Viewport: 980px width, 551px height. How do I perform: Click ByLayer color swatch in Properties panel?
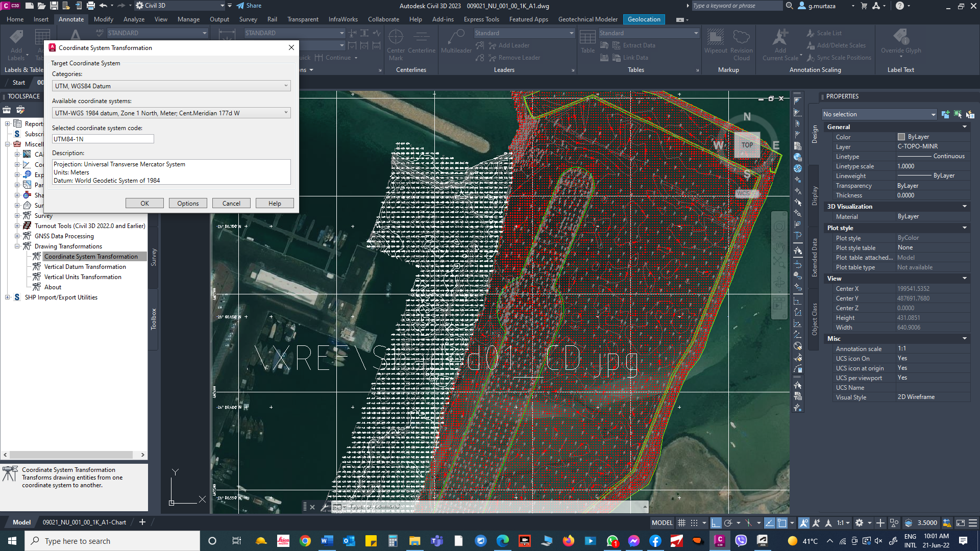(900, 137)
